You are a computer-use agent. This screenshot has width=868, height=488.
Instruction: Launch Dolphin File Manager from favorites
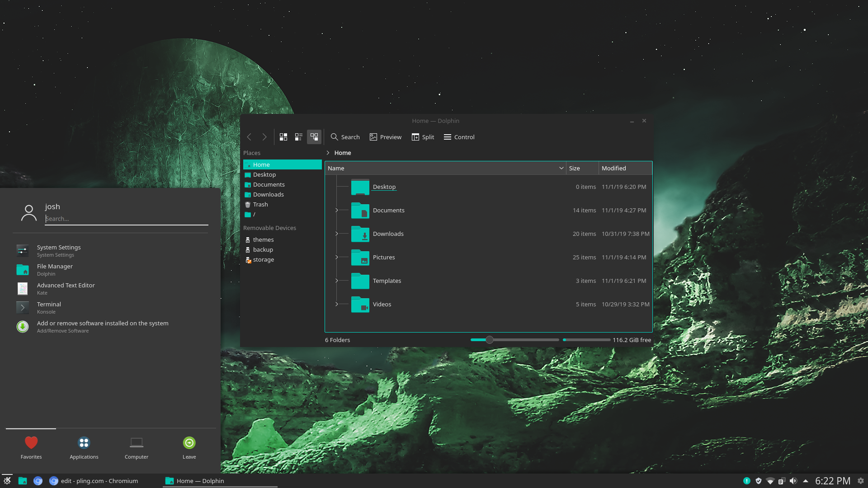[111, 270]
